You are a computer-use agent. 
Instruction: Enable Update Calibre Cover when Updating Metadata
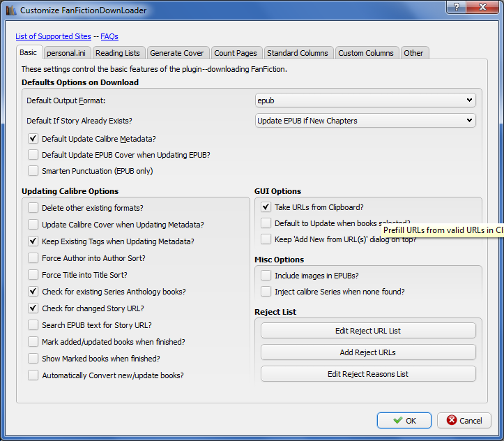click(33, 225)
